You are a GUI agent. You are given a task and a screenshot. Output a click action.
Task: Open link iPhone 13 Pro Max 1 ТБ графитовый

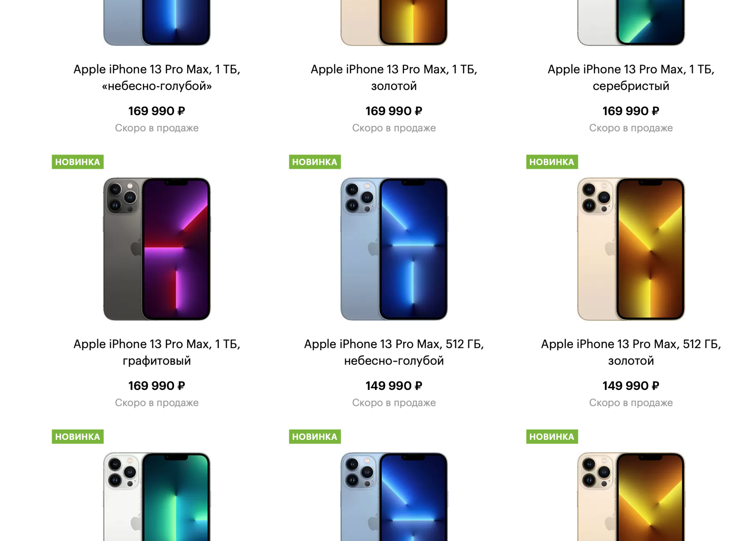[157, 352]
